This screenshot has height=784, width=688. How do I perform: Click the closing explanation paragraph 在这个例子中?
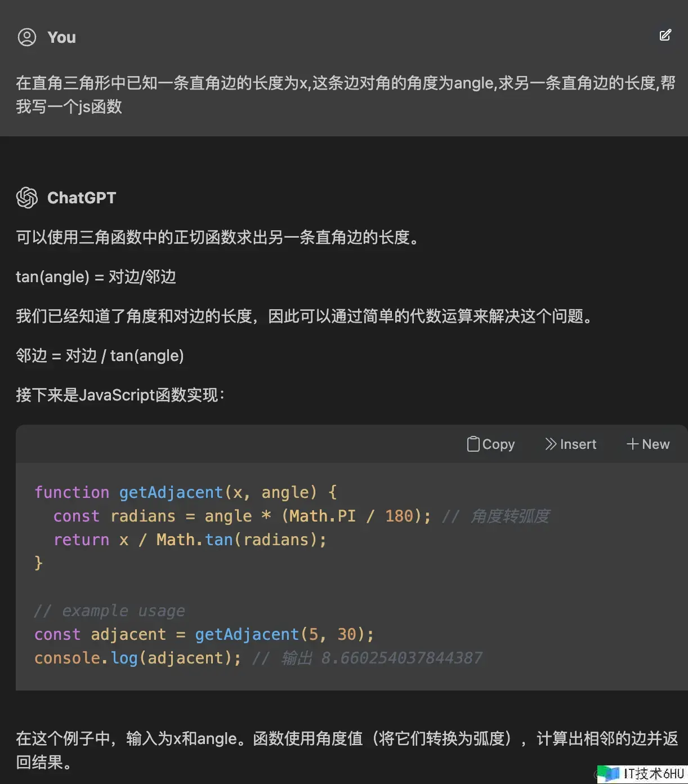(347, 750)
